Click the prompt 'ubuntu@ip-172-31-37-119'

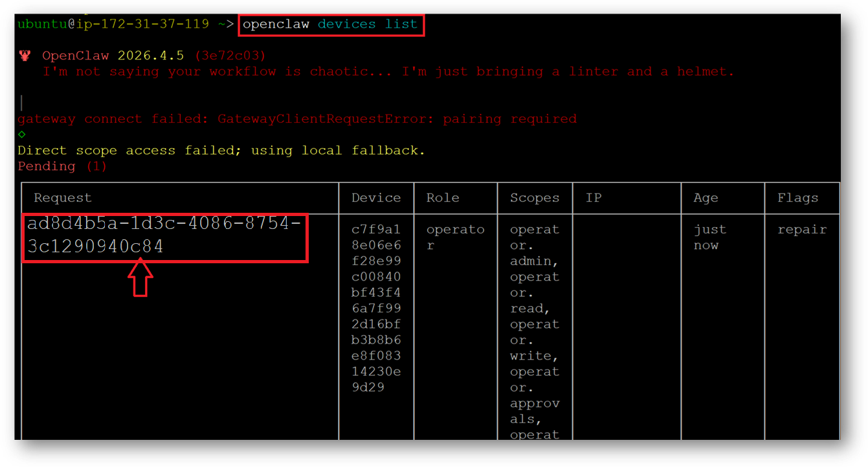click(x=113, y=24)
